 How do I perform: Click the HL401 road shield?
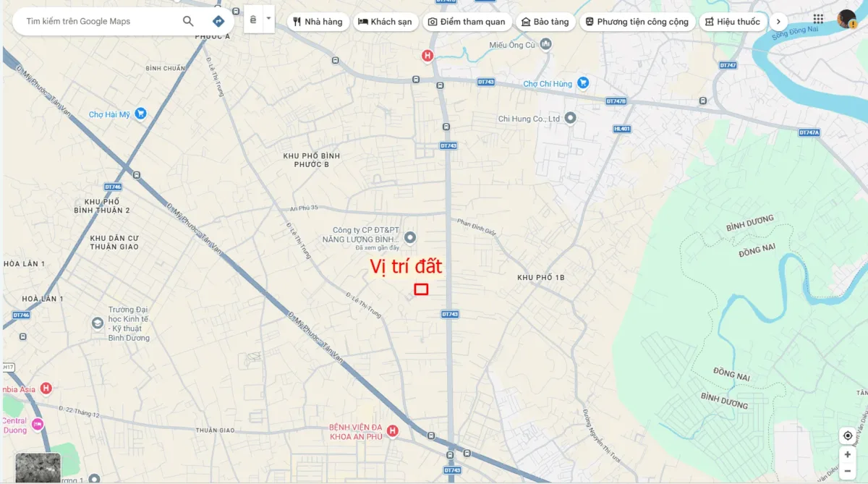622,129
